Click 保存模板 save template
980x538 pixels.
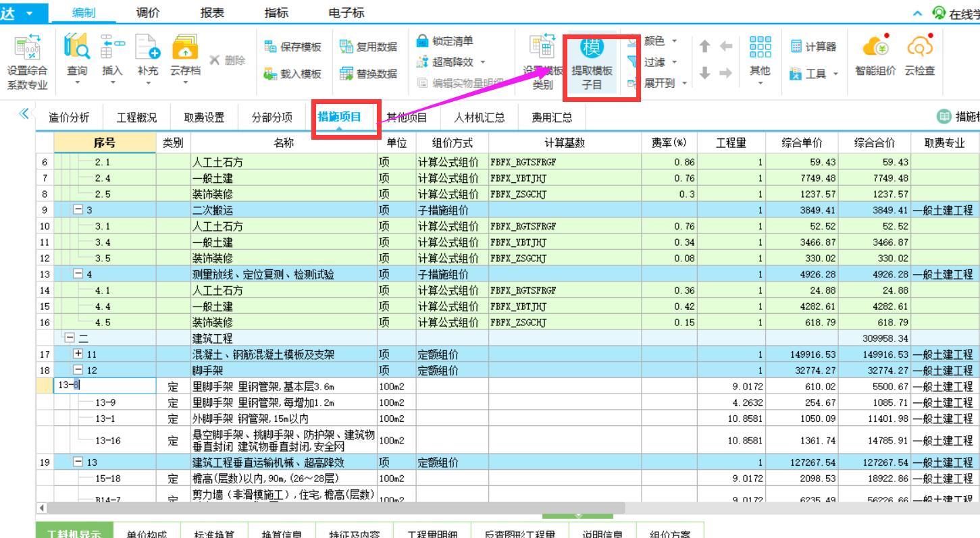(292, 47)
